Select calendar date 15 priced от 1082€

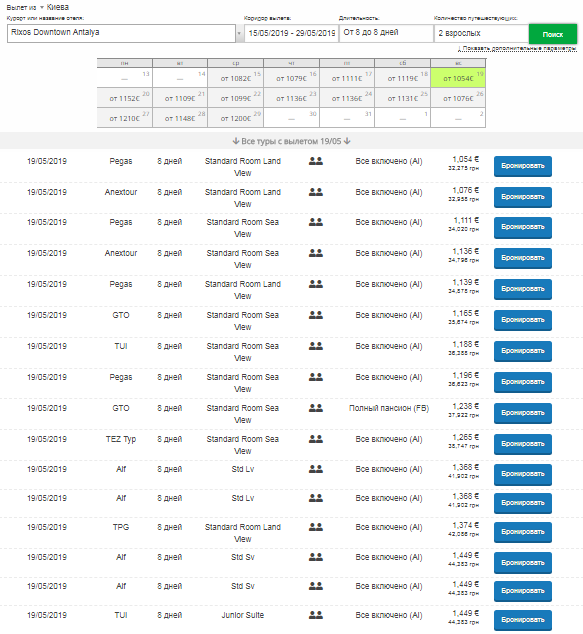click(236, 78)
